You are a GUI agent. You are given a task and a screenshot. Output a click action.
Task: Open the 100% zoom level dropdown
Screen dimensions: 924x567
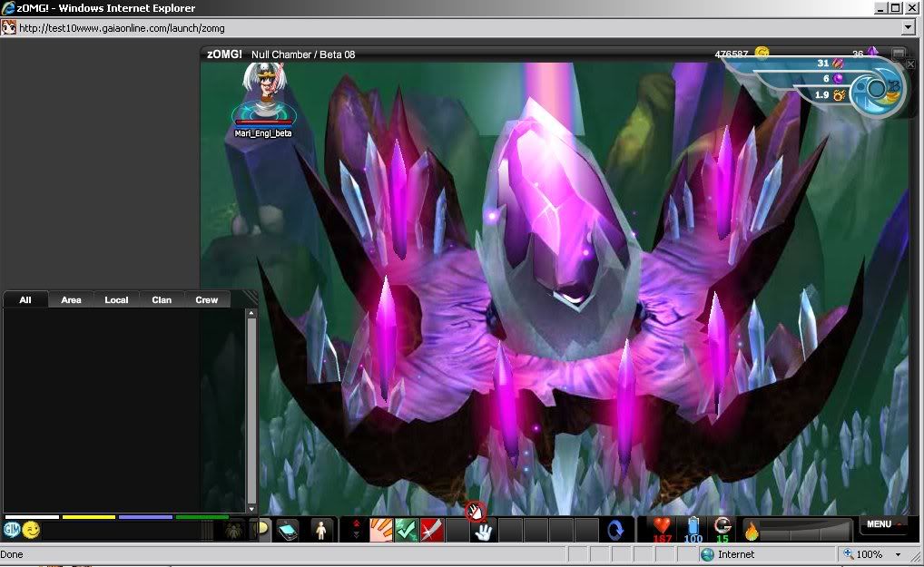tap(899, 554)
